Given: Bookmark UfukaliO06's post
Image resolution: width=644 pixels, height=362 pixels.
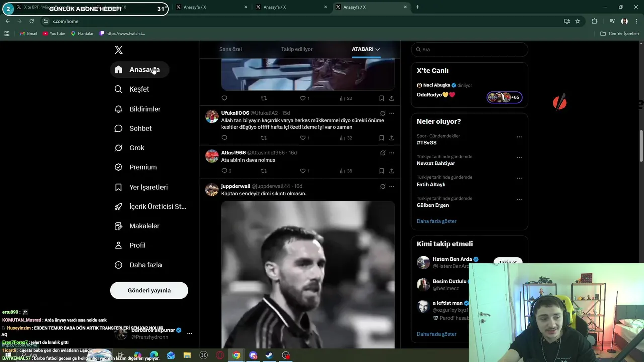Looking at the screenshot, I should click(381, 138).
